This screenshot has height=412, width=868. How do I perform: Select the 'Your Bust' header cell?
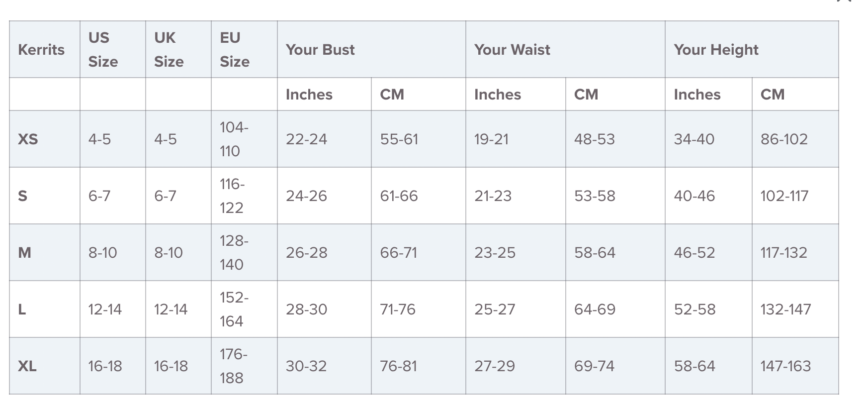(x=320, y=50)
